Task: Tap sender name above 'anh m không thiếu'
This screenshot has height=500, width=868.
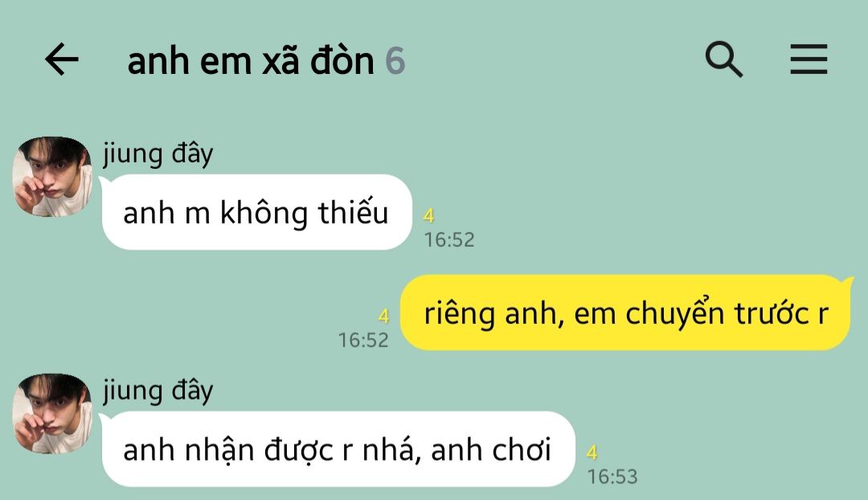Action: click(x=158, y=154)
